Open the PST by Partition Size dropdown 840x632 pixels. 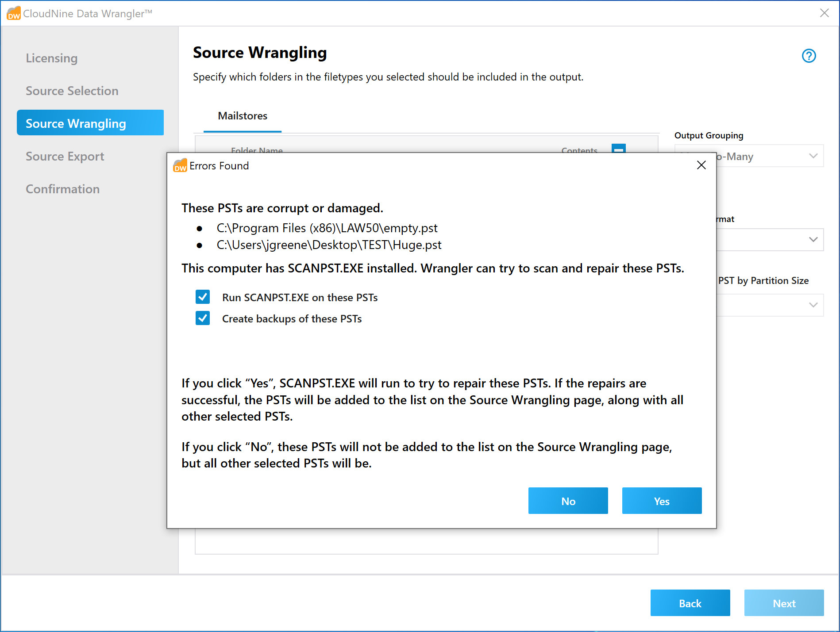point(770,305)
